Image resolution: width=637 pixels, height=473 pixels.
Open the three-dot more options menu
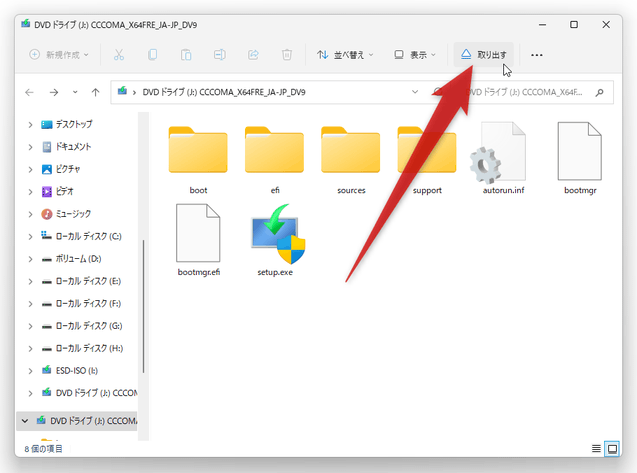tap(537, 55)
